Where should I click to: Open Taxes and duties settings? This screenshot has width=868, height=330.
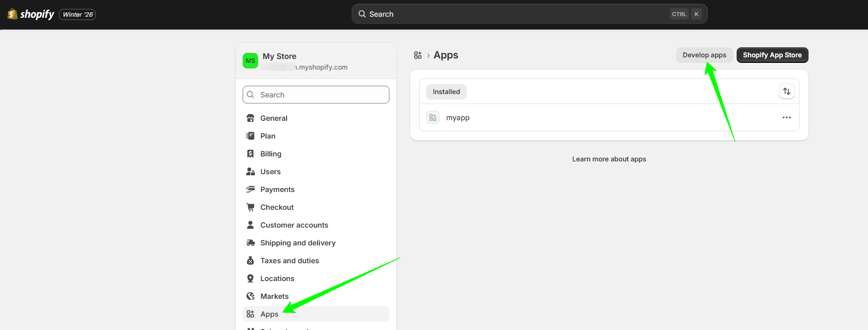pos(289,260)
